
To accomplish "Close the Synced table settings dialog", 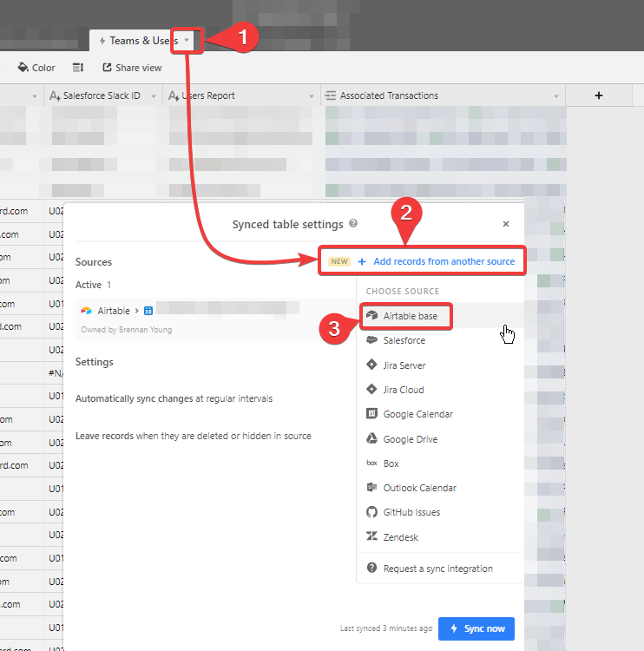I will pyautogui.click(x=506, y=224).
